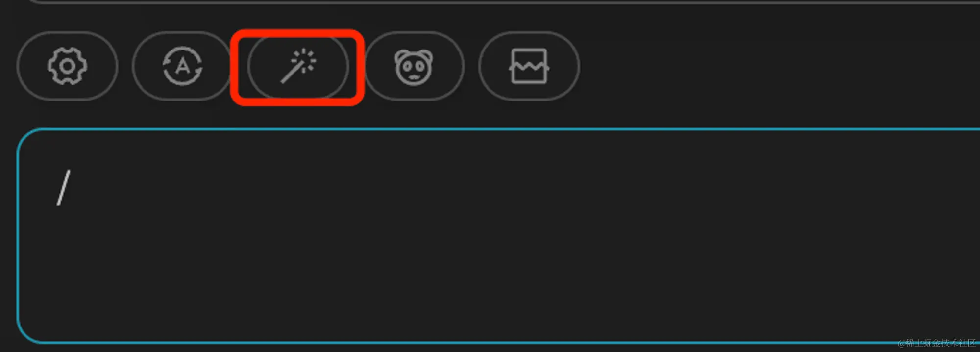980x352 pixels.
Task: Open preferences via the gear pill
Action: pyautogui.click(x=67, y=66)
